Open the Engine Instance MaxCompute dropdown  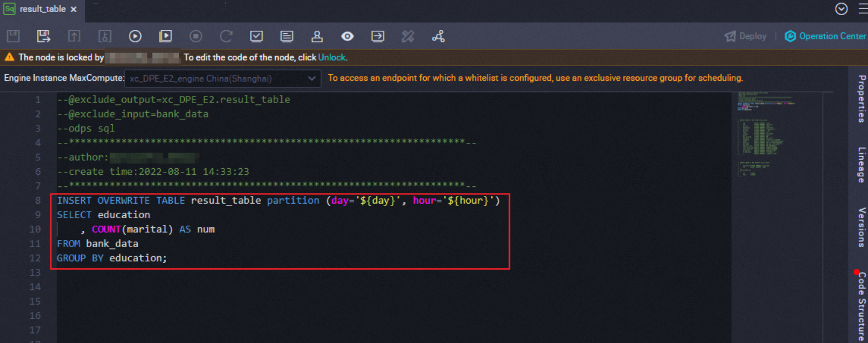coord(222,78)
